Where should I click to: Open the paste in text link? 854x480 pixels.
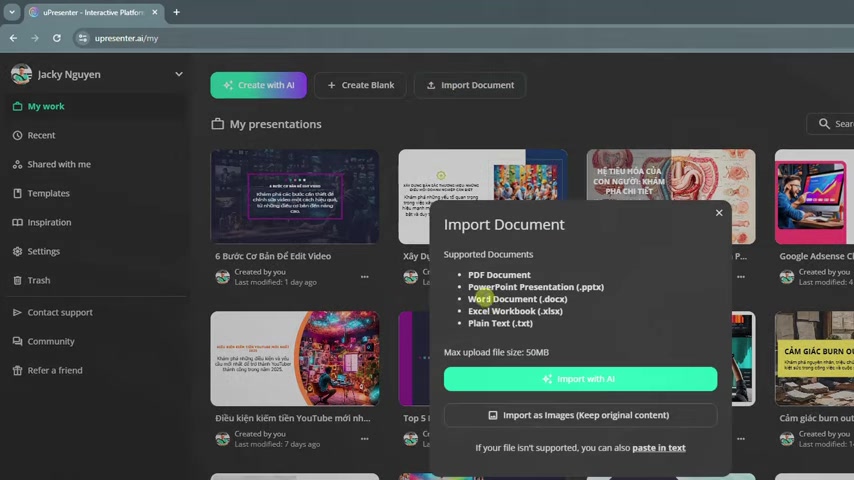click(658, 448)
